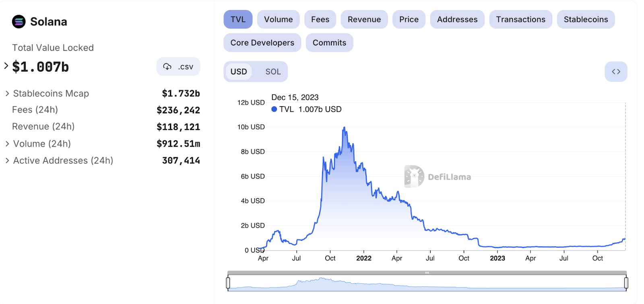Enable the Revenue metric chip
Viewport: 644px width, 304px height.
[x=364, y=19]
